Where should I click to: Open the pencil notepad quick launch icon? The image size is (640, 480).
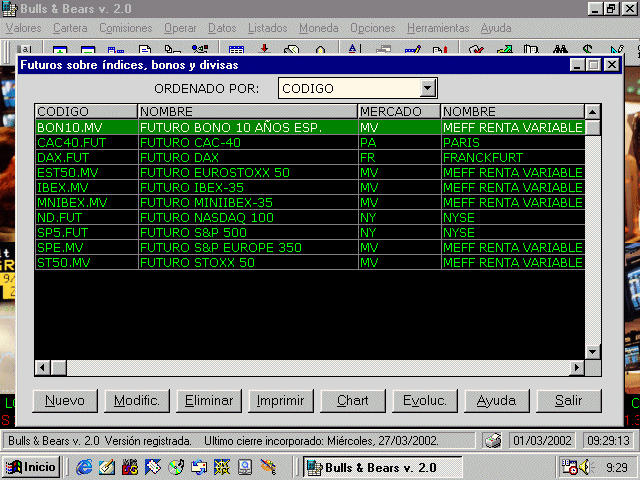[107, 467]
